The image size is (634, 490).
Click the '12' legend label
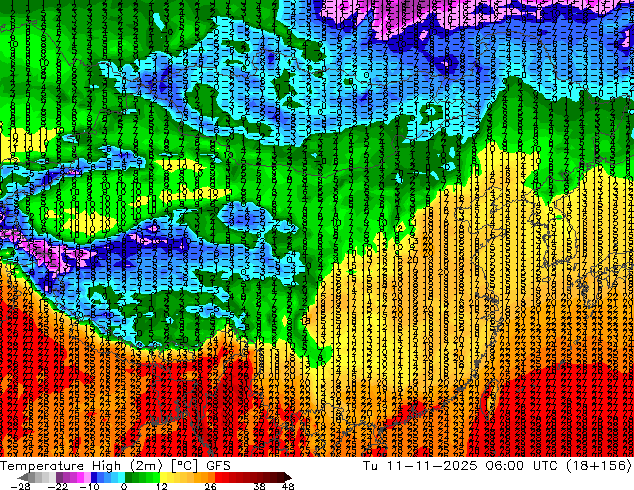pos(162,486)
